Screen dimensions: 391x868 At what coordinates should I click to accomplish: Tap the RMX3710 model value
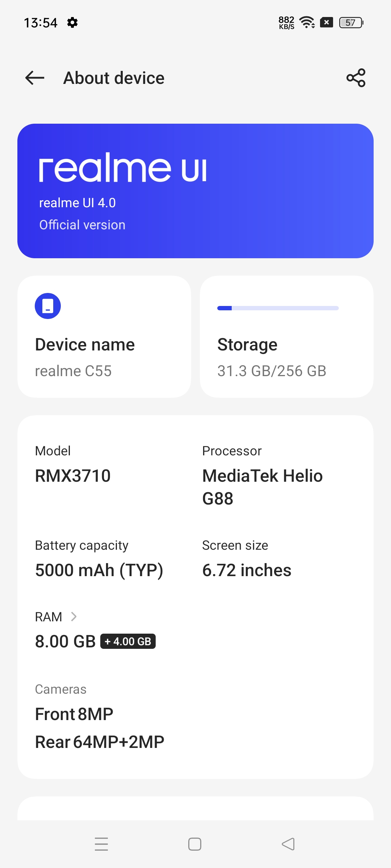point(73,476)
